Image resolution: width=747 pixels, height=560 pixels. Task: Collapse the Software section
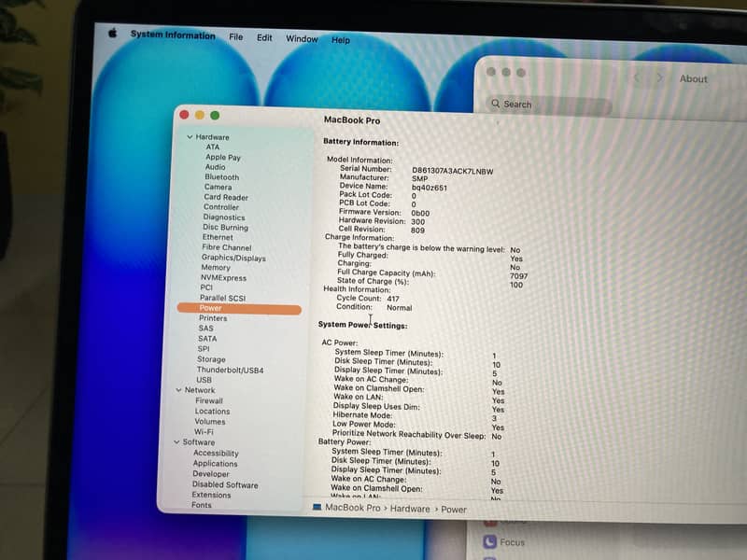(176, 441)
